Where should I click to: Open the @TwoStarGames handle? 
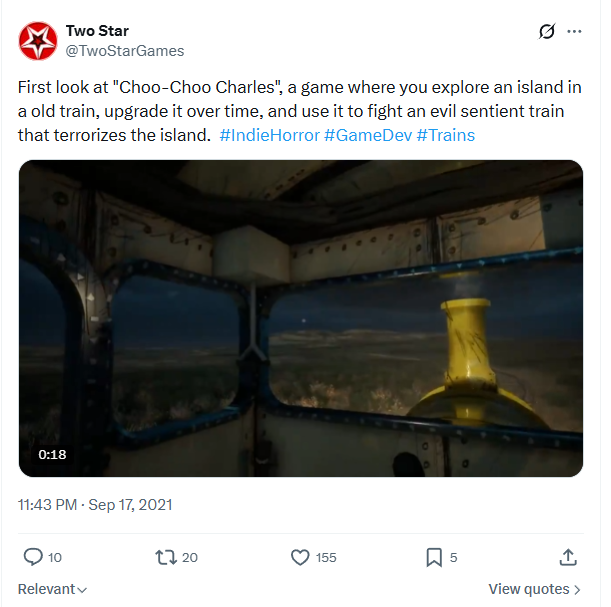[125, 50]
